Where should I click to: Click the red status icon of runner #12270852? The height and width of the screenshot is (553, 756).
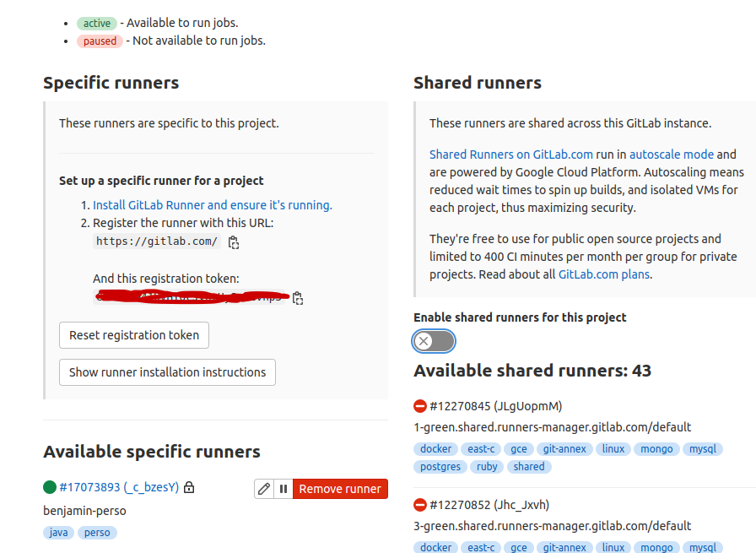click(420, 505)
